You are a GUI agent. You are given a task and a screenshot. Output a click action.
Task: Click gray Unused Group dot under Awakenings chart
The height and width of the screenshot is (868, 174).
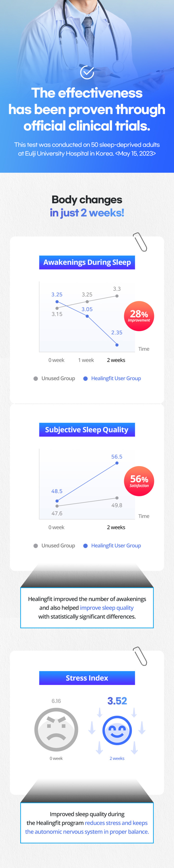(36, 378)
